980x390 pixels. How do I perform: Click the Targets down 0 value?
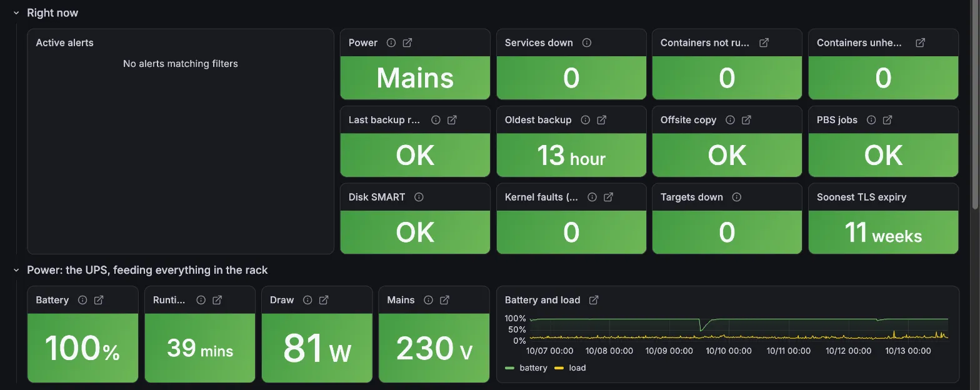[x=727, y=232]
